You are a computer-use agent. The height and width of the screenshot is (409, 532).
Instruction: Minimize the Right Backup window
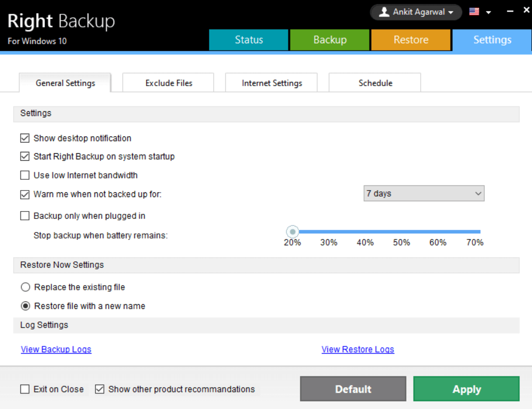pos(509,12)
